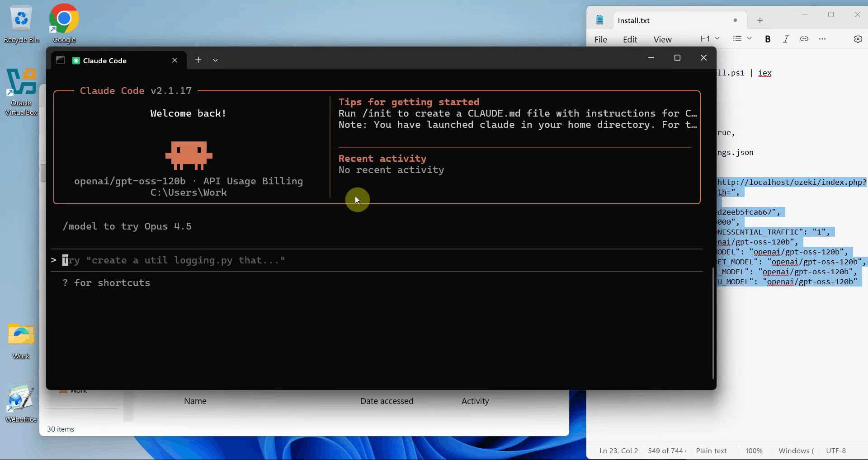868x460 pixels.
Task: Open the Weboffice desktop shortcut
Action: tap(21, 403)
